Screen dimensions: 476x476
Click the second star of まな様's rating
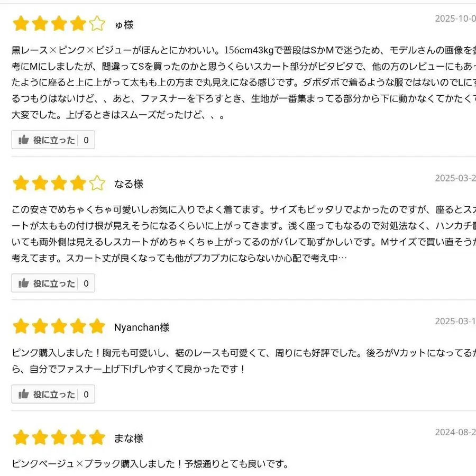coord(40,437)
